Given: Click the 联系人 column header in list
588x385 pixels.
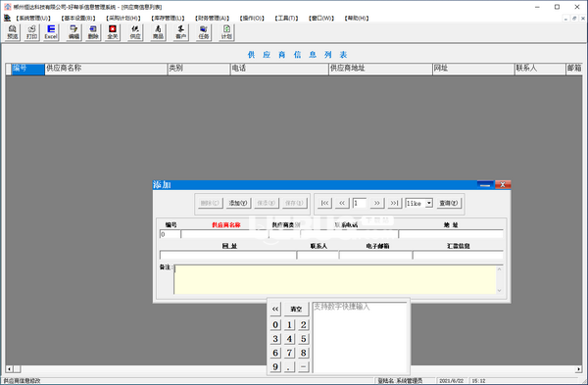Looking at the screenshot, I should click(540, 69).
